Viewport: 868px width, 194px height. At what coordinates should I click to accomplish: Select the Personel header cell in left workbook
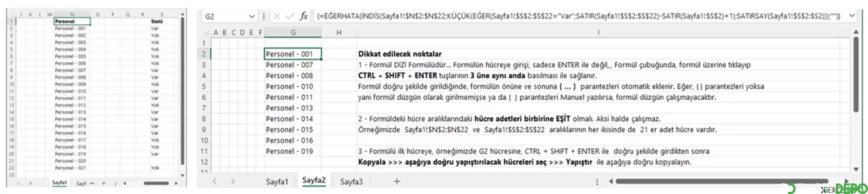coord(72,21)
